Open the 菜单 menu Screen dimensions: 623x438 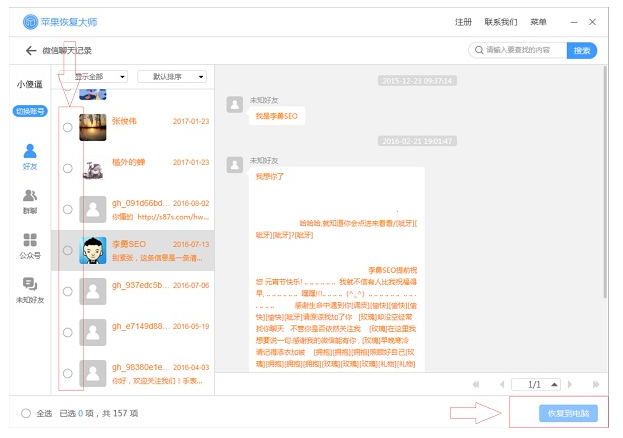coord(538,22)
